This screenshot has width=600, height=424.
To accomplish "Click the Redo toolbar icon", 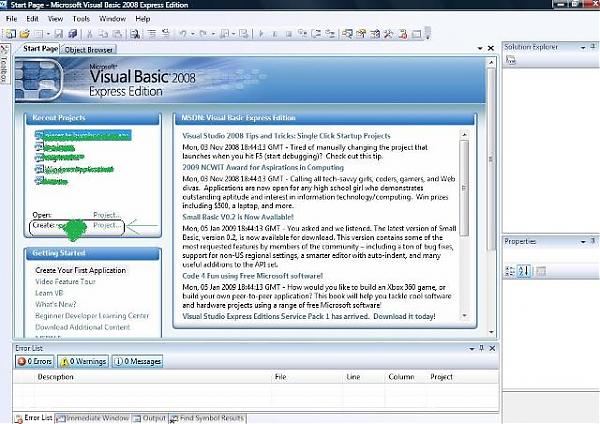I will click(203, 34).
